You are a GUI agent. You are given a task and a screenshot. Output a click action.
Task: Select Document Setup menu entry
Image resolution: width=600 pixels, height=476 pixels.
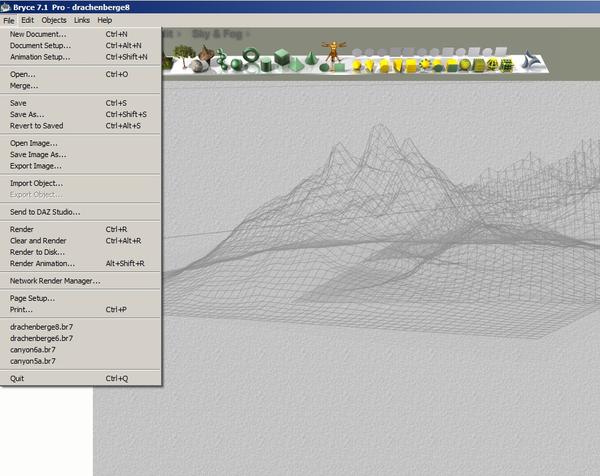point(81,46)
